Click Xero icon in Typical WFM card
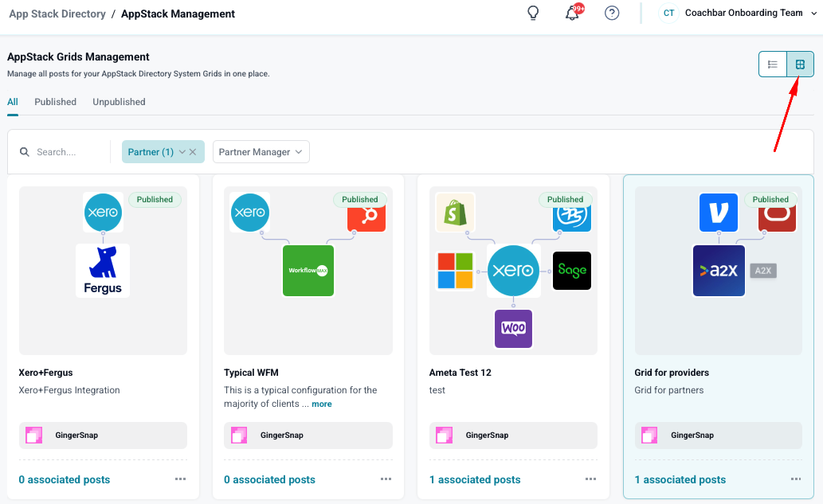 click(x=250, y=212)
